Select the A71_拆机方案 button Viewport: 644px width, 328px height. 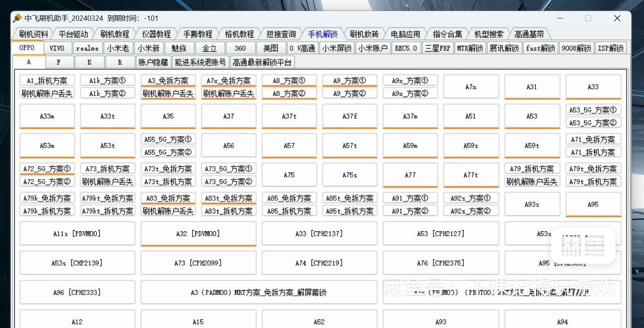coord(593,152)
